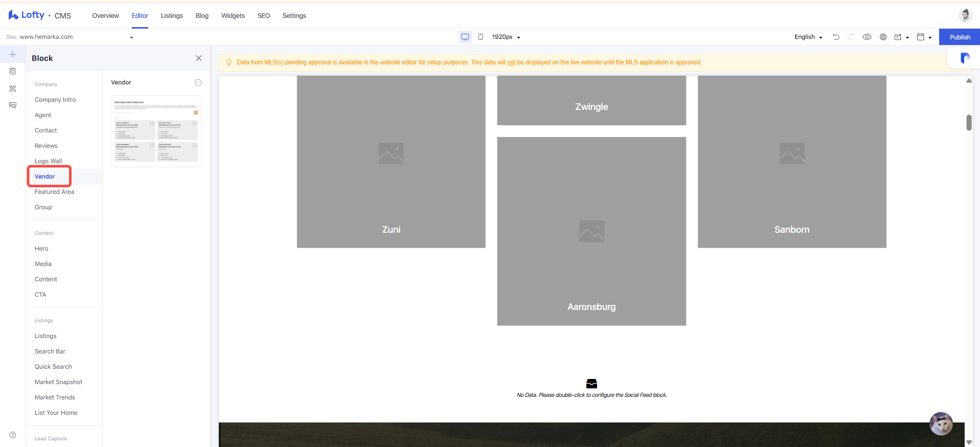Open the English language dropdown

[808, 37]
